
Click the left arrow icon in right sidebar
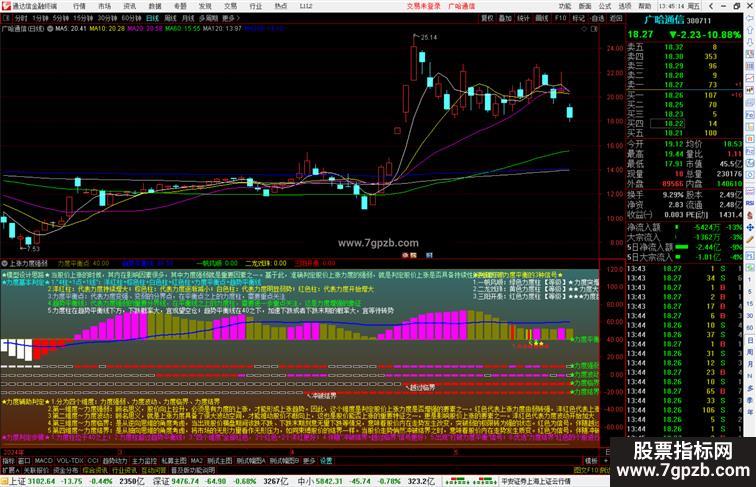tap(750, 18)
